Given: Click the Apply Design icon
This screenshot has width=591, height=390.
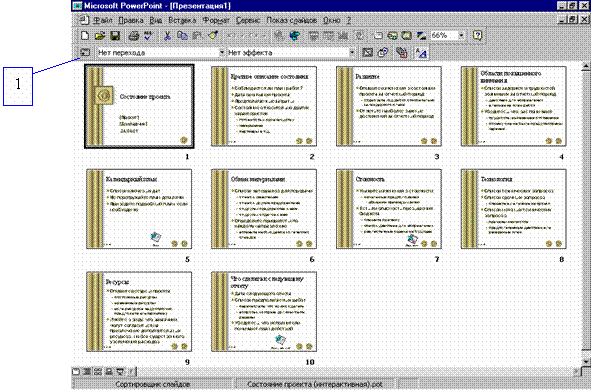Looking at the screenshot, I should [406, 35].
